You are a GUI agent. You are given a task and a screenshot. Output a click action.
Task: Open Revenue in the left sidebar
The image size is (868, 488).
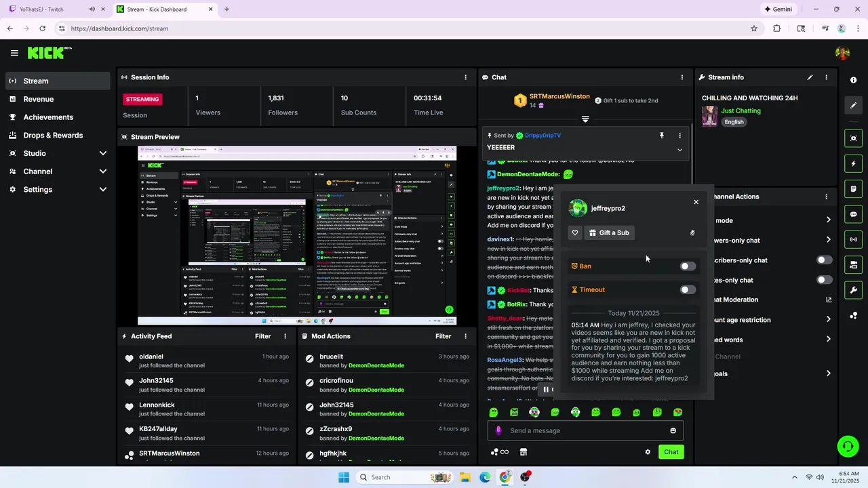58,99
